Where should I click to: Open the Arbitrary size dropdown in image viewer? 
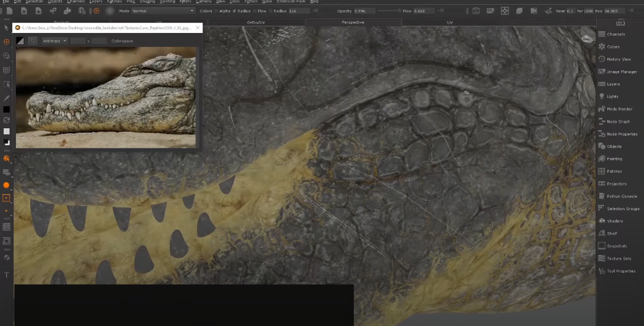click(55, 41)
